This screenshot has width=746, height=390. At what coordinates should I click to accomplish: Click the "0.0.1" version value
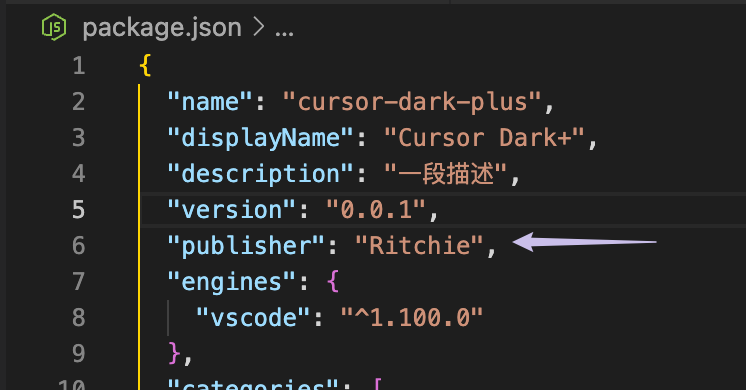click(x=376, y=210)
